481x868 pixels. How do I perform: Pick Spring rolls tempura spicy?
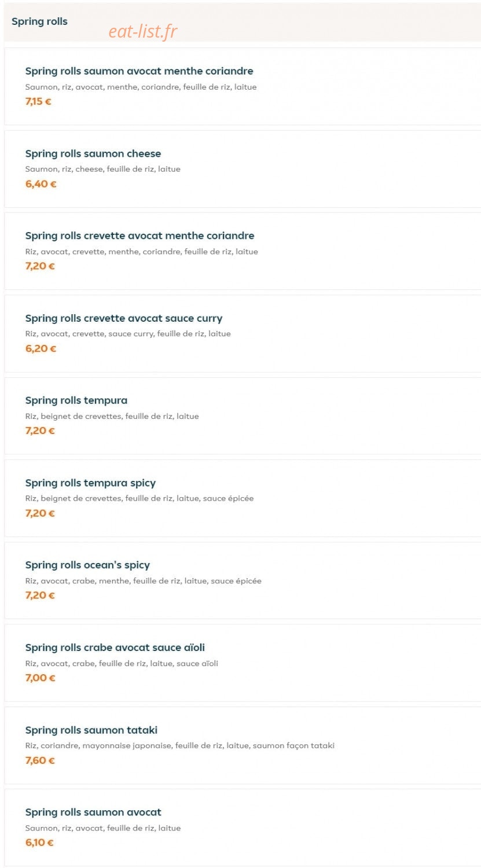point(90,483)
